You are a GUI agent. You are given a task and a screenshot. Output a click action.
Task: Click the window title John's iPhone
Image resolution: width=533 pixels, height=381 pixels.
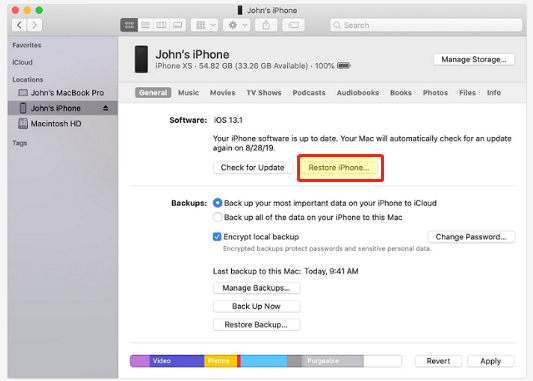point(272,11)
